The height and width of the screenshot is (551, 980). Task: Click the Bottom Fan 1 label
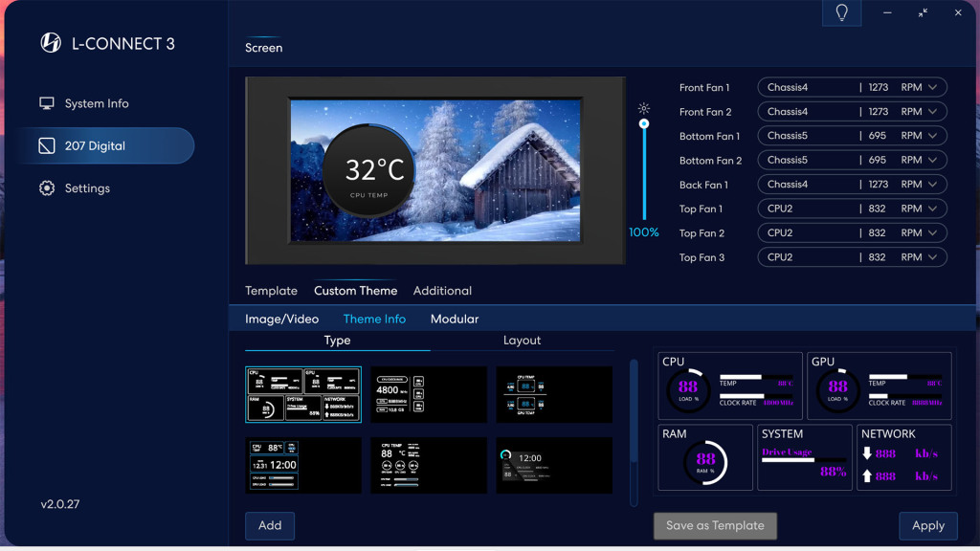click(709, 136)
